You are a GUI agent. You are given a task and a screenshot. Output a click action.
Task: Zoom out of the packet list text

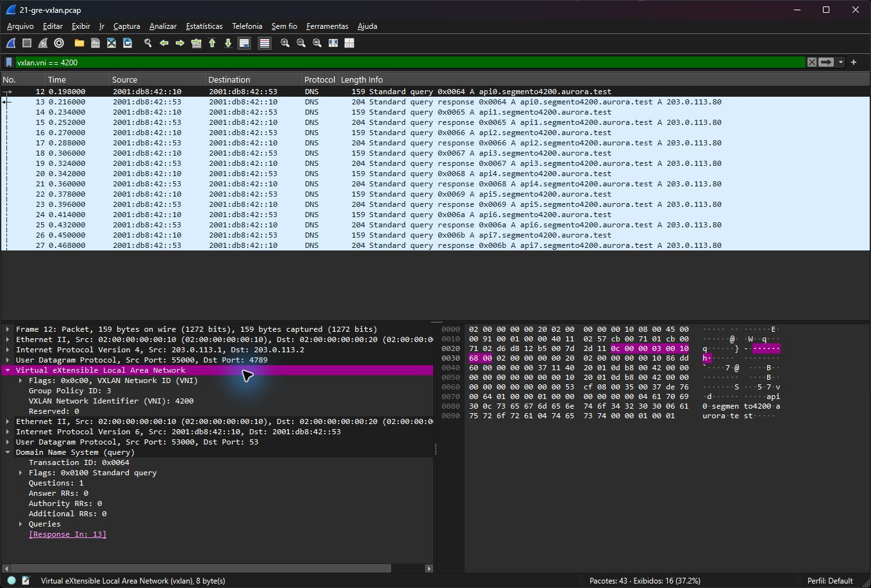[x=301, y=43]
